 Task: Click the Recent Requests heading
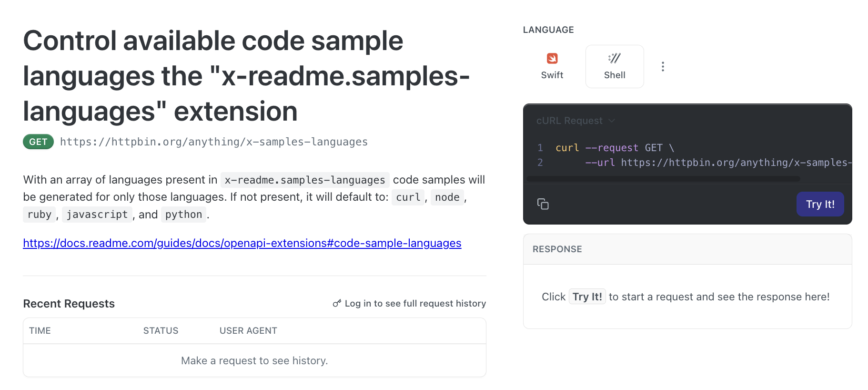(69, 304)
